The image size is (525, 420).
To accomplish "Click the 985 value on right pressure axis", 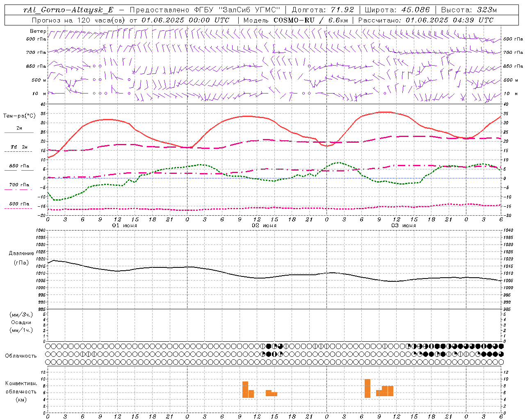I will pos(507,310).
